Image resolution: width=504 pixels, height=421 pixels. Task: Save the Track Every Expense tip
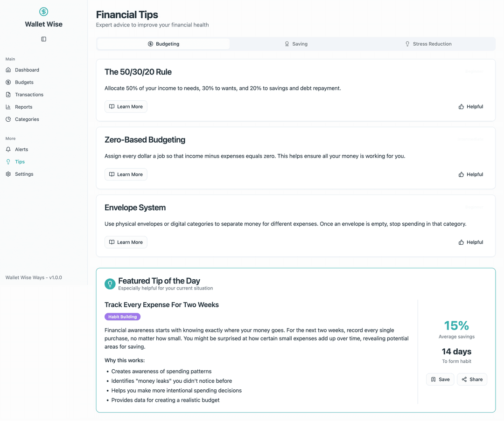point(440,379)
